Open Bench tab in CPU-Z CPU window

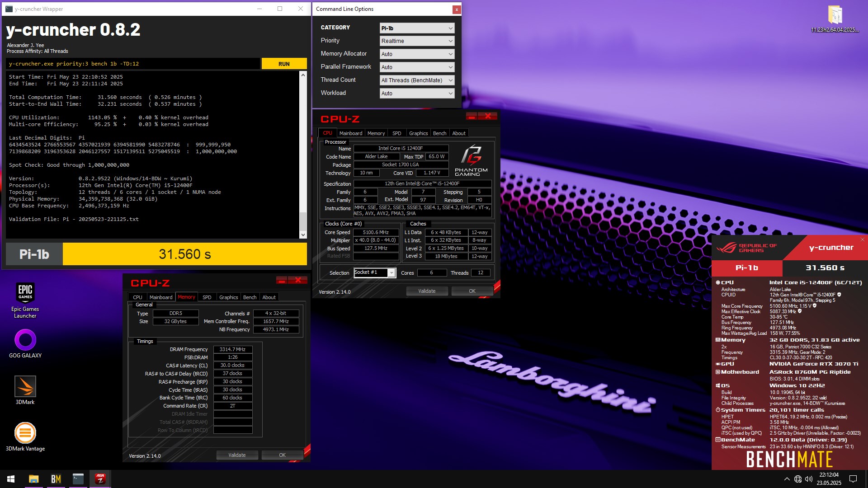[x=439, y=133]
